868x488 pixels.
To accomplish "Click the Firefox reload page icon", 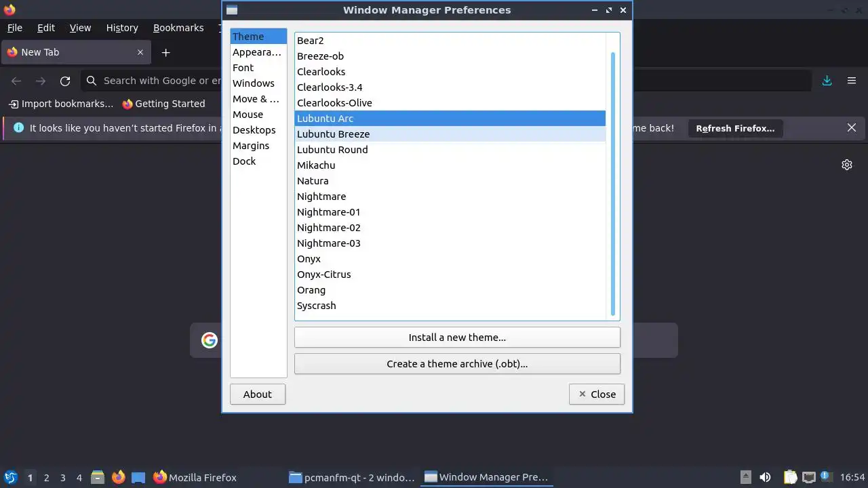I will [65, 81].
